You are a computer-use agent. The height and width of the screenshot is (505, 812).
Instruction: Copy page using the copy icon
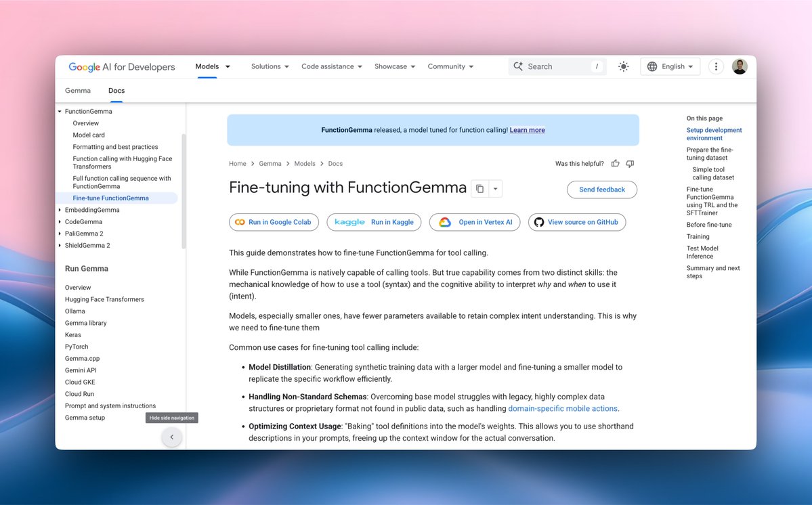click(479, 189)
